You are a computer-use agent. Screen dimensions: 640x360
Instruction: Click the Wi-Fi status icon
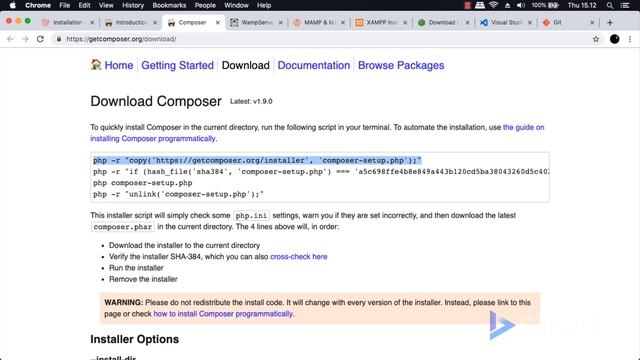click(493, 5)
